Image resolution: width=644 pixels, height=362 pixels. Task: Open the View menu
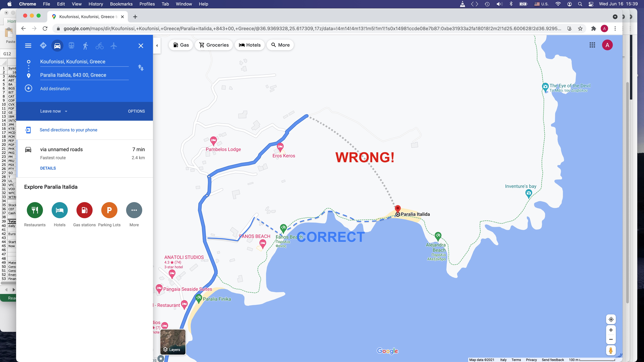[76, 4]
